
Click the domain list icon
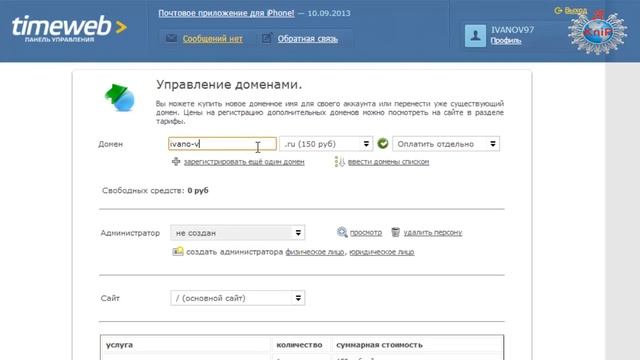[339, 162]
